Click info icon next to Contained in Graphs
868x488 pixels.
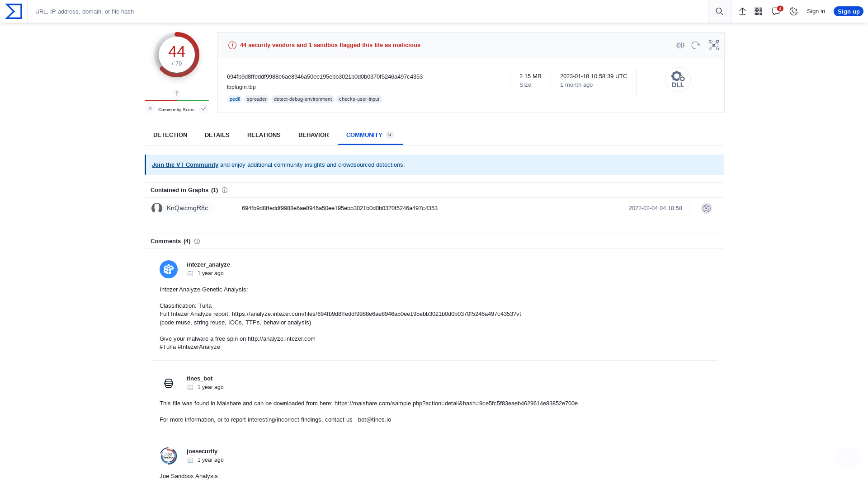click(225, 190)
